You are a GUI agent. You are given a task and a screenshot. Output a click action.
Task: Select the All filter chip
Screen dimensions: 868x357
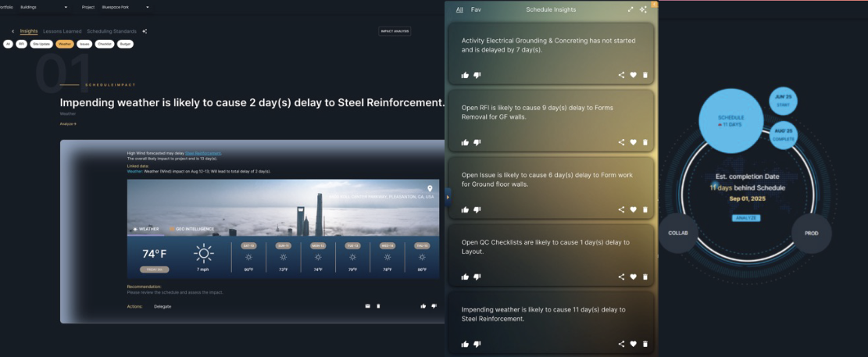pyautogui.click(x=8, y=44)
